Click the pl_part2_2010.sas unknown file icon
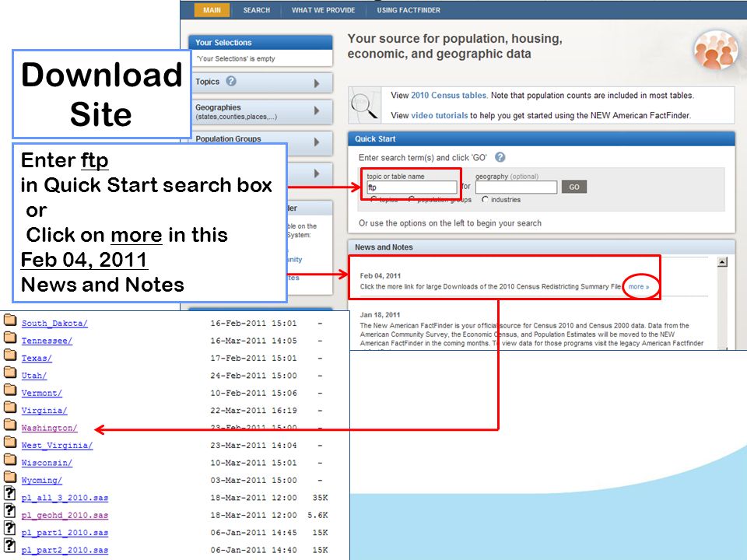The height and width of the screenshot is (560, 747). tap(9, 546)
